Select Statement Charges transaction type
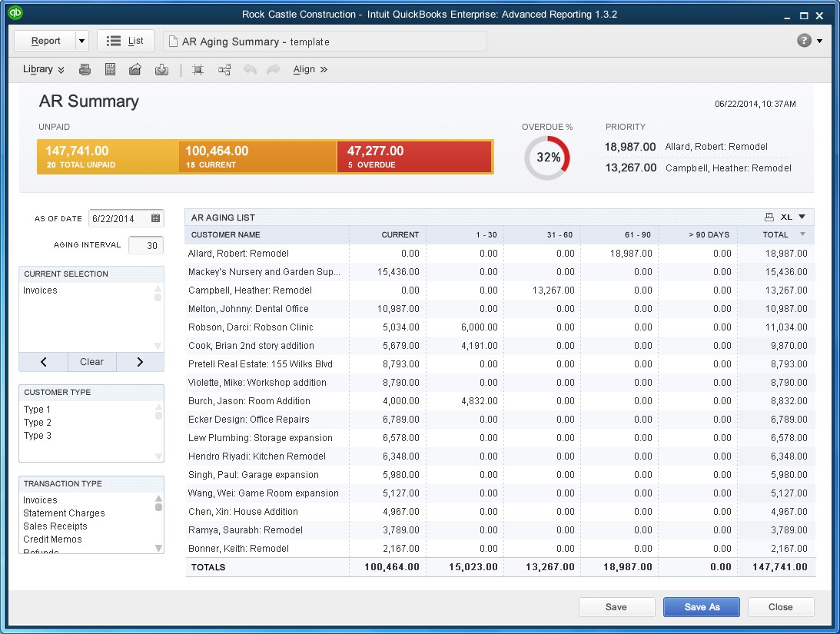Image resolution: width=840 pixels, height=634 pixels. 64,513
